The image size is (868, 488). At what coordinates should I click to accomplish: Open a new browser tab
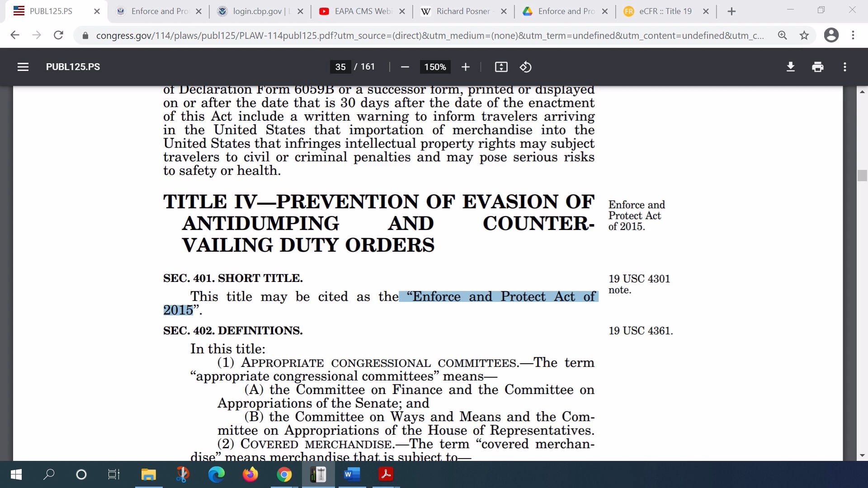pos(731,11)
